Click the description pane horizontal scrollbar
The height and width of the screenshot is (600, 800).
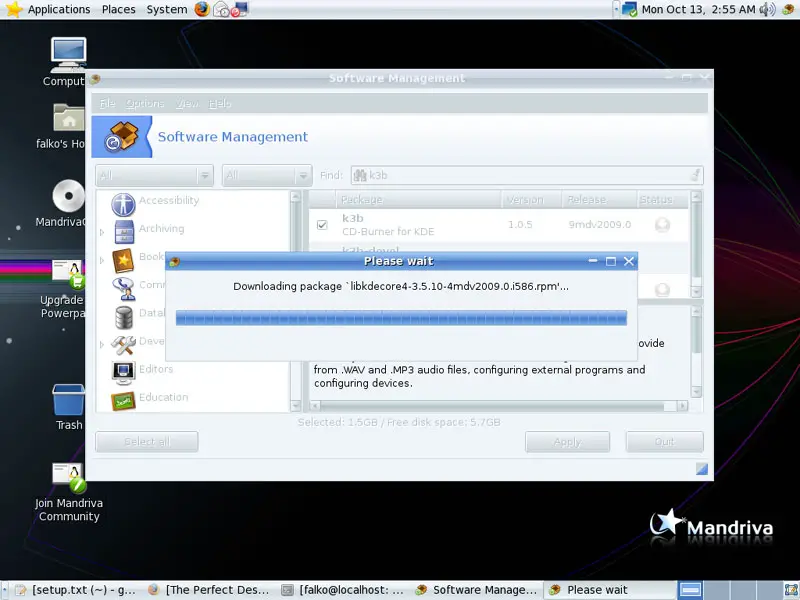tap(498, 406)
